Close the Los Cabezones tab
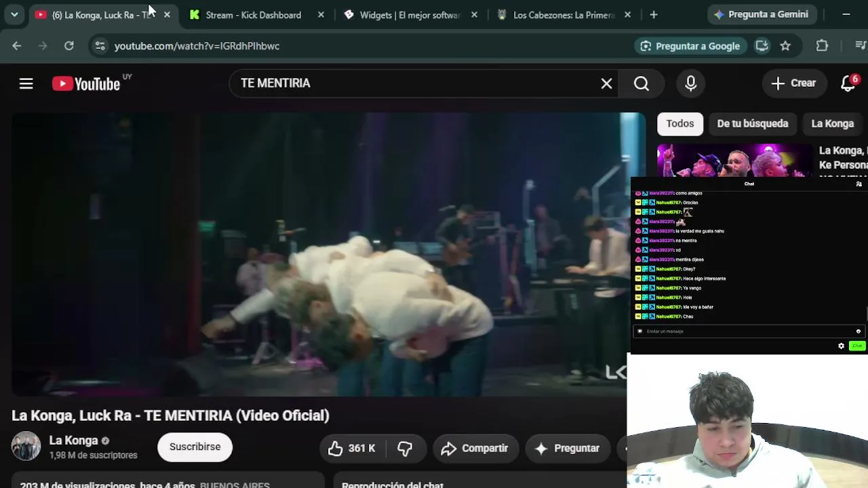 [627, 15]
